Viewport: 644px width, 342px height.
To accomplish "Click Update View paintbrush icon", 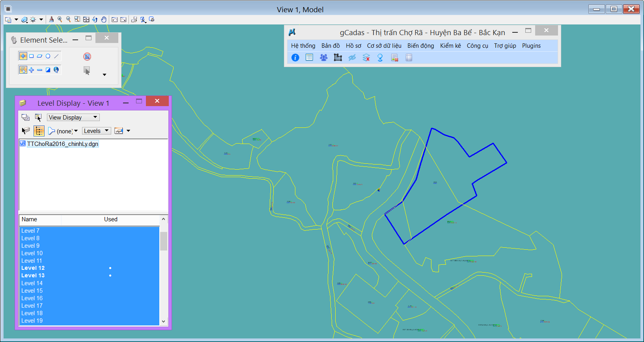I will (51, 19).
